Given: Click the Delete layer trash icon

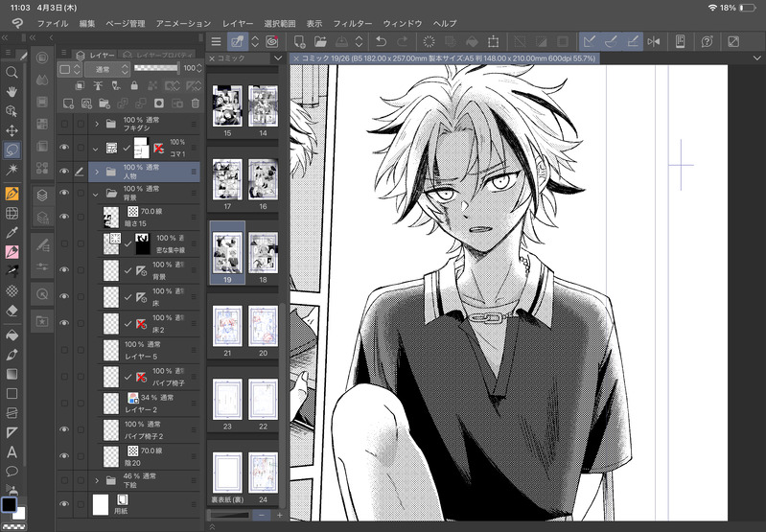Looking at the screenshot, I should [195, 104].
